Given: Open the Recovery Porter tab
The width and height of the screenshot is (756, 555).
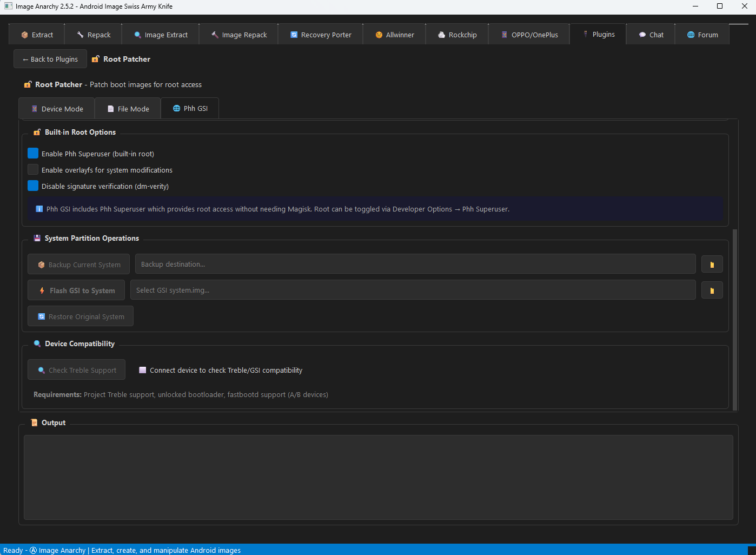Looking at the screenshot, I should coord(320,34).
